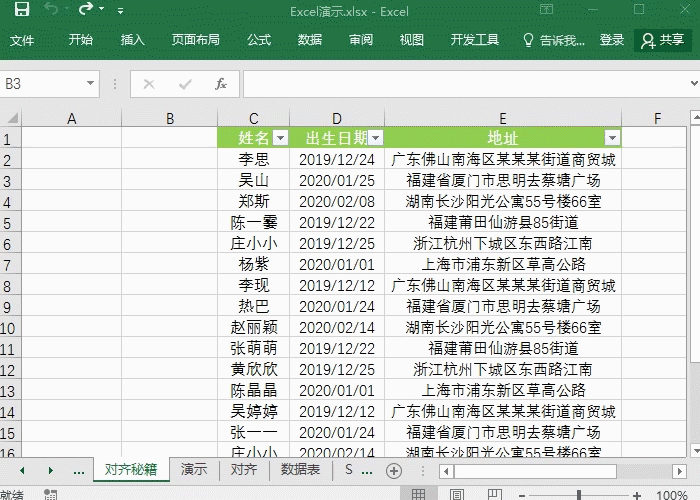Screen dimensions: 700x500
Task: Add a new sheet with the plus icon
Action: click(394, 470)
